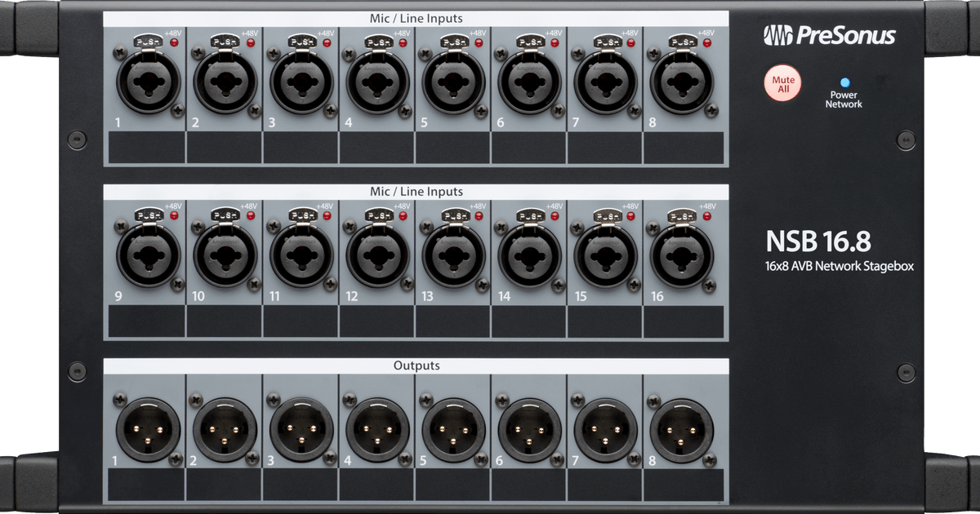
Task: Click combo input jack 15
Action: click(x=605, y=255)
